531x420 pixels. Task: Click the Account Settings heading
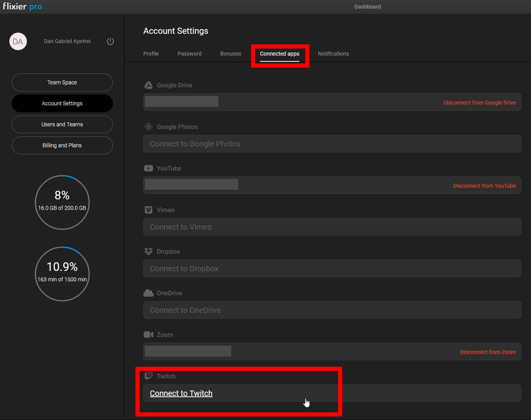point(176,31)
